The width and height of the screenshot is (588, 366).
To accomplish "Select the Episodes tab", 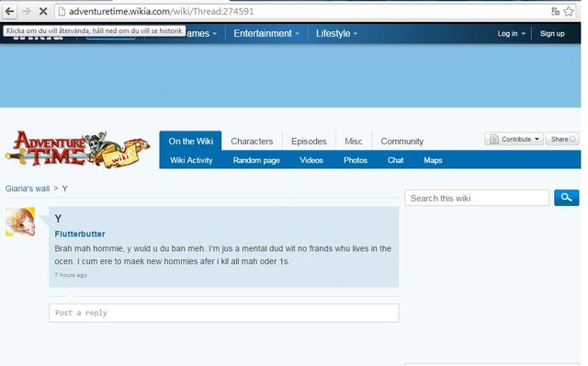I will tap(309, 141).
